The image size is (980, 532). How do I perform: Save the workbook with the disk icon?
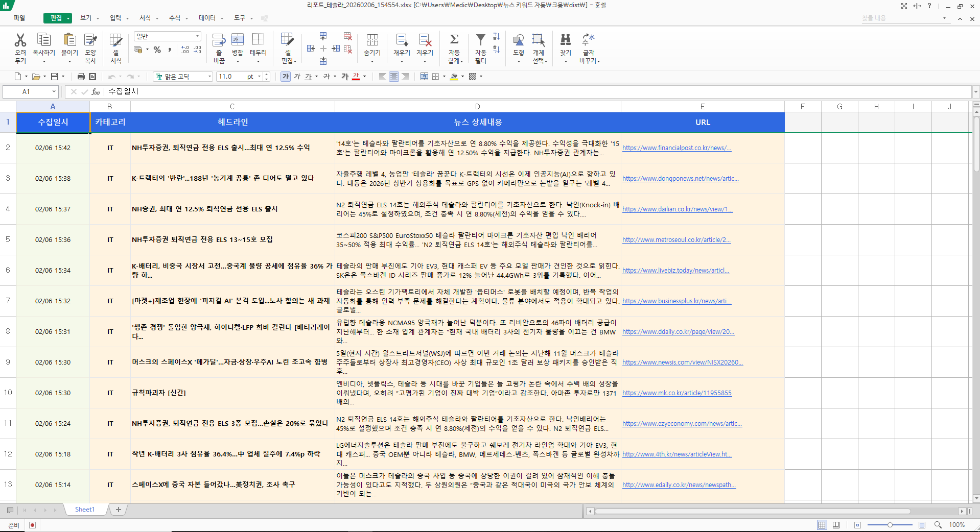pos(55,77)
